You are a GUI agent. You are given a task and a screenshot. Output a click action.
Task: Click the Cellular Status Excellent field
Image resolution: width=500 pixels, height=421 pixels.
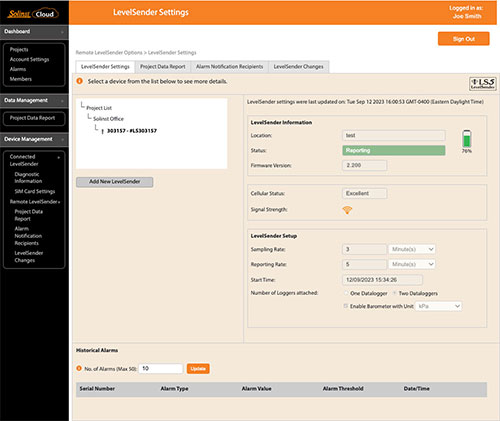[x=365, y=193]
